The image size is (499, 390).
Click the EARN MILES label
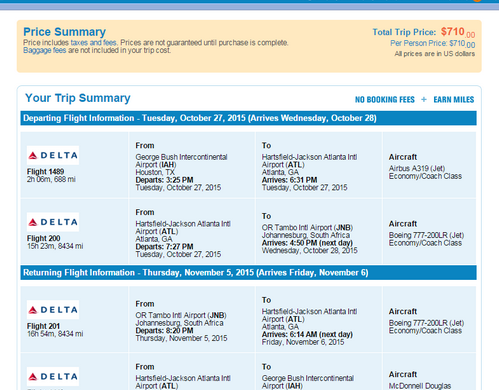(x=454, y=100)
